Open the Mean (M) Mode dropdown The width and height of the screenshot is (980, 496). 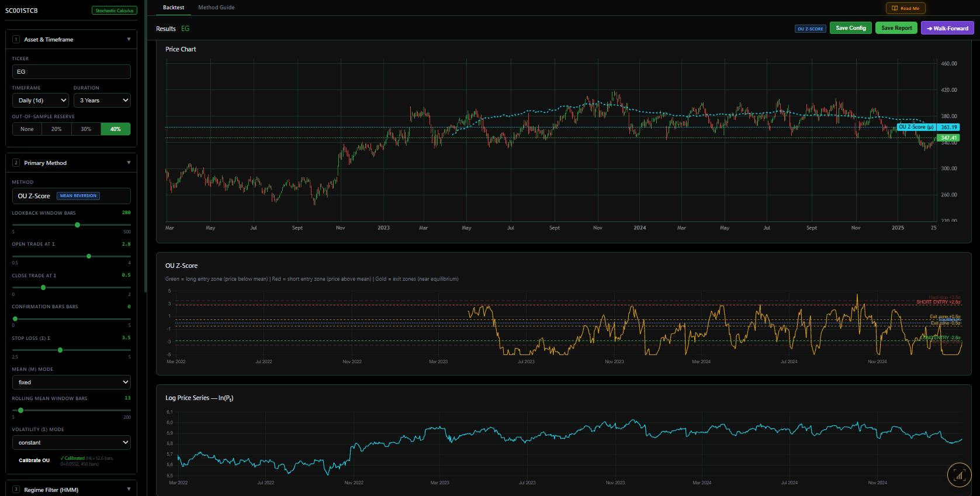click(71, 382)
